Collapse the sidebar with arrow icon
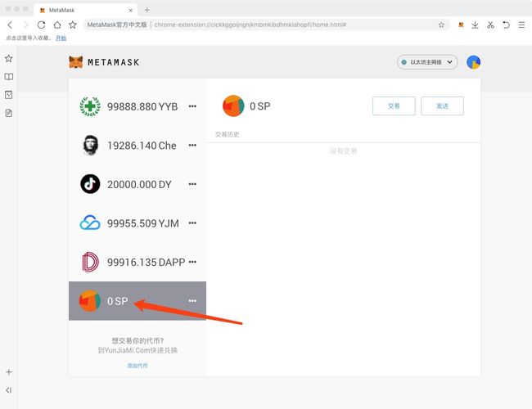 coord(9,390)
